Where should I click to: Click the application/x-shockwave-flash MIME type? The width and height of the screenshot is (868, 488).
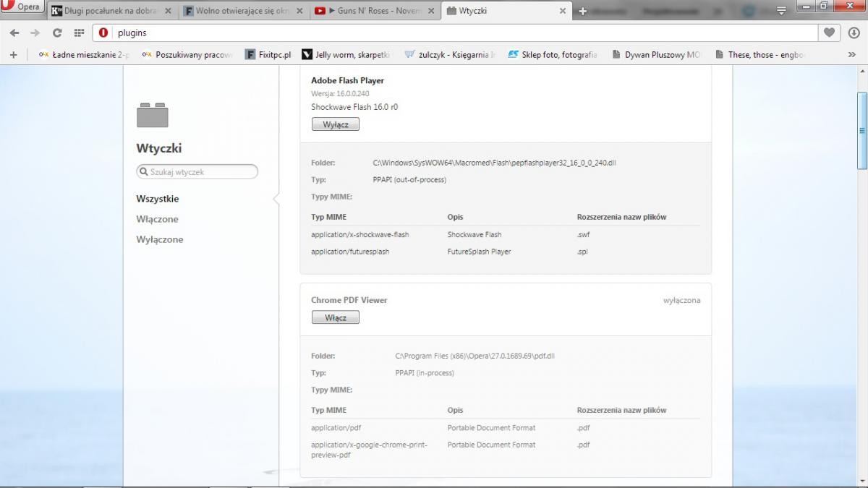tap(360, 234)
